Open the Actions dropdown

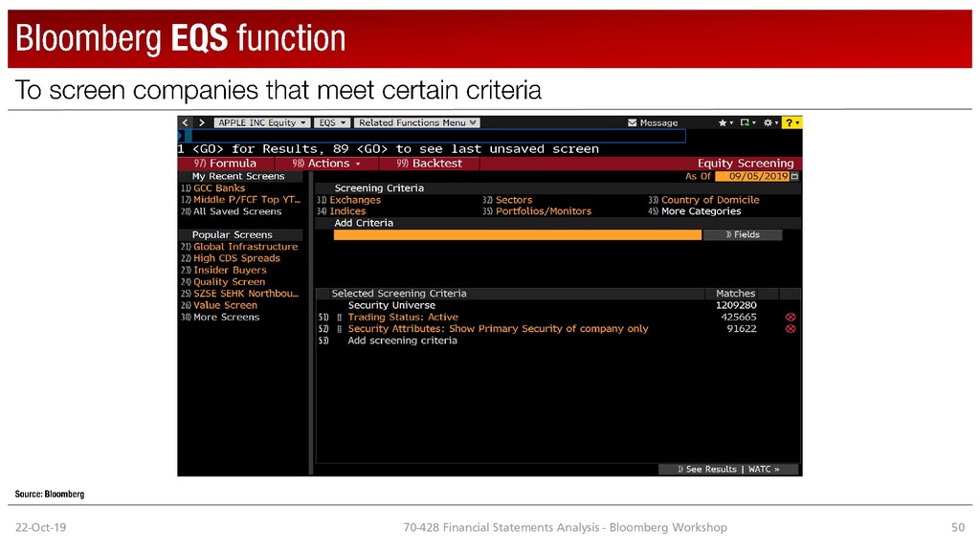327,163
